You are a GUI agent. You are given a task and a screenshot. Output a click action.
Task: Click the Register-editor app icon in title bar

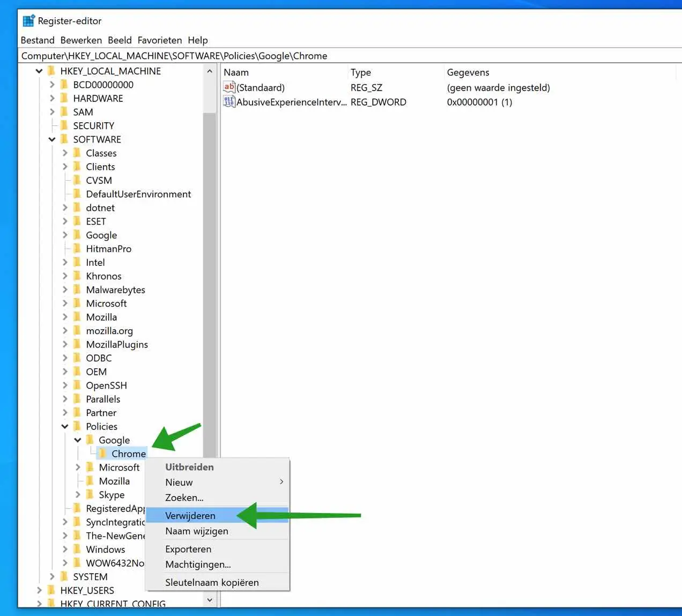pos(28,21)
